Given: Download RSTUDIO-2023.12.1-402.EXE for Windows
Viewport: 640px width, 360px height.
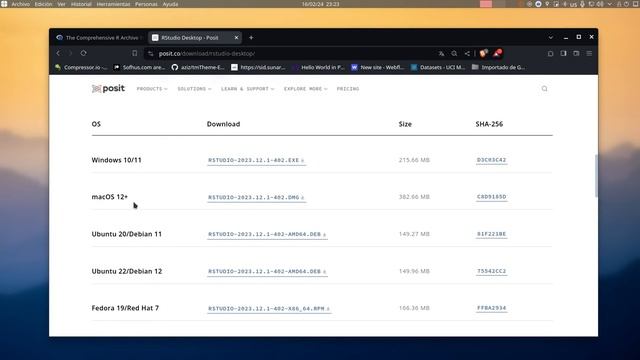Looking at the screenshot, I should [256, 160].
